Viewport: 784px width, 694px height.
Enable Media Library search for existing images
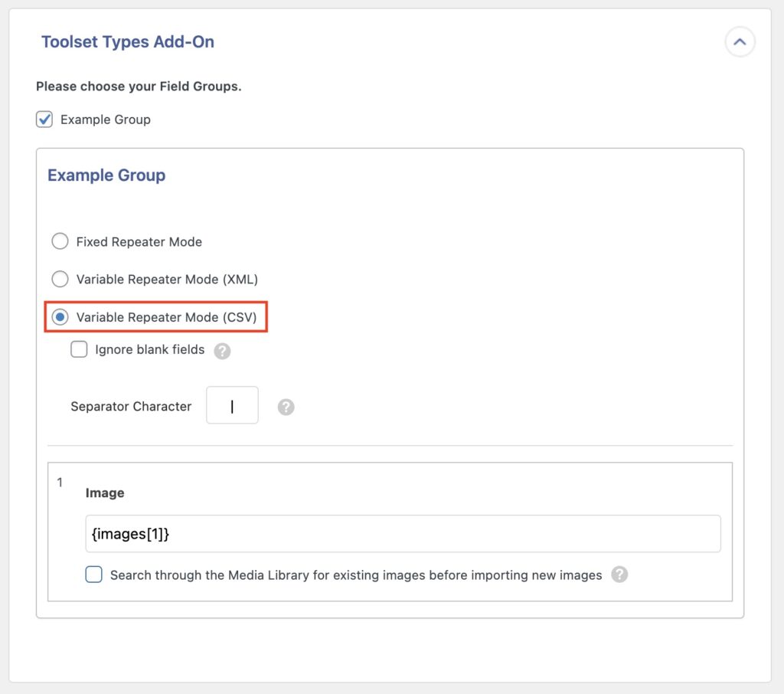coord(93,574)
